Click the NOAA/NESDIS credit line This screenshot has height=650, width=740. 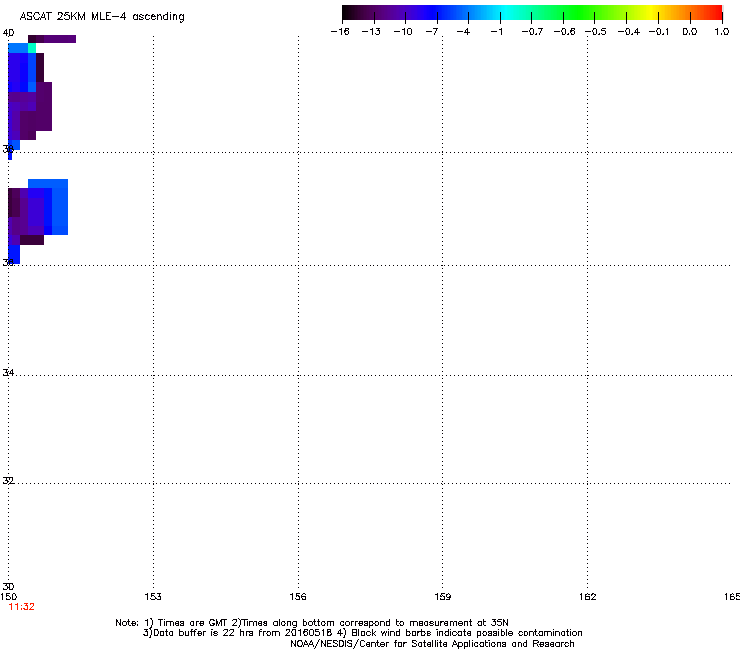pyautogui.click(x=432, y=644)
